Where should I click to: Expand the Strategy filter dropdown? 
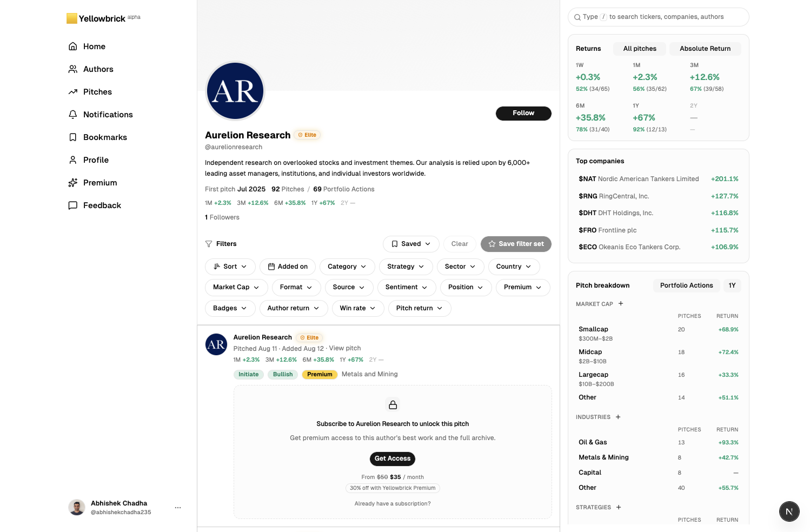click(x=406, y=267)
